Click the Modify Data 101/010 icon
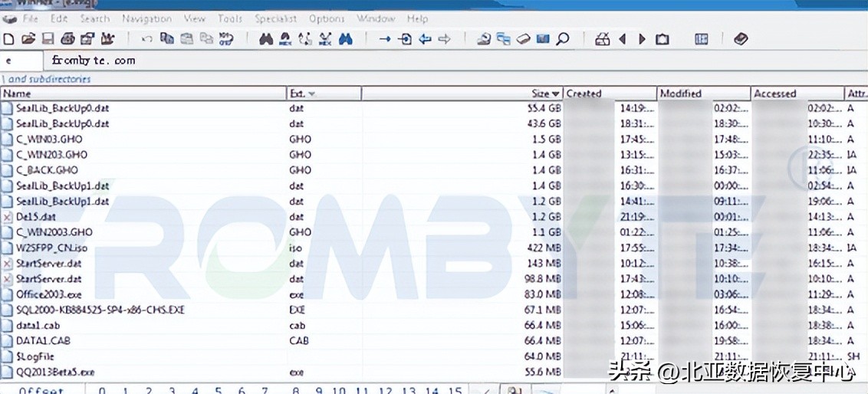The width and height of the screenshot is (868, 394). coord(226,39)
